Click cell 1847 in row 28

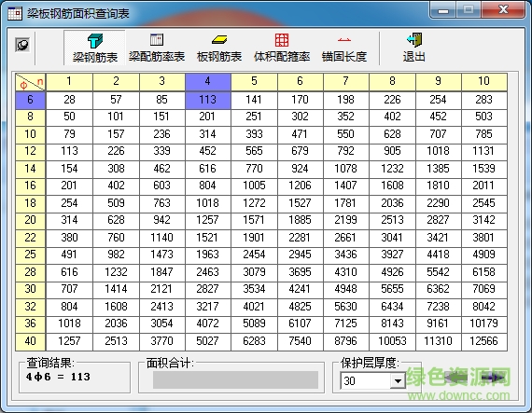tap(161, 272)
